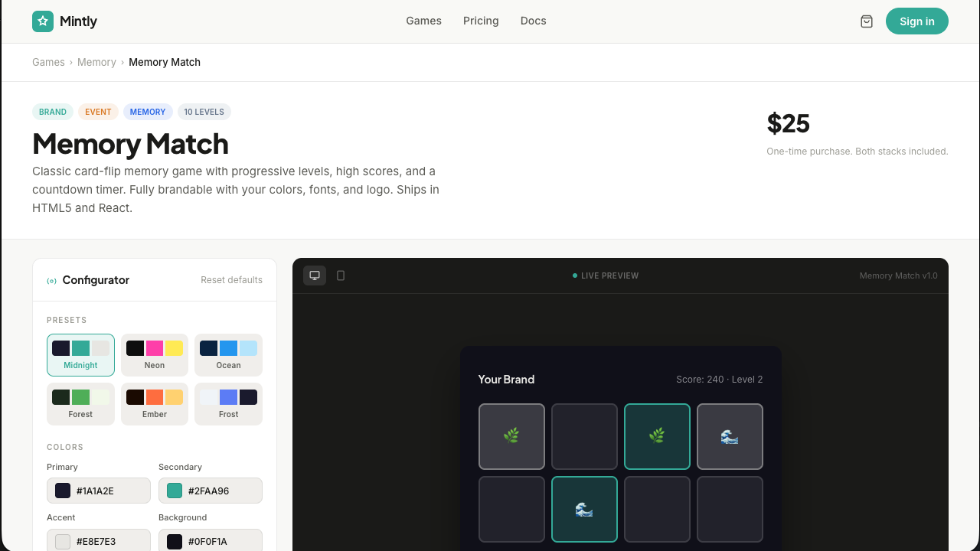Screen dimensions: 980x551
Task: Select the Ocean preset
Action: (x=228, y=355)
